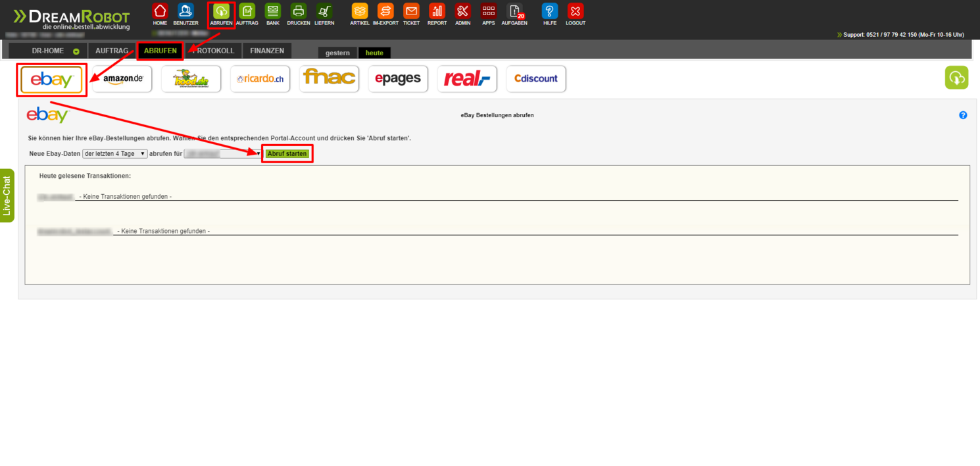Select the ricardo.ch marketplace tile
The width and height of the screenshot is (980, 466).
pyautogui.click(x=260, y=79)
